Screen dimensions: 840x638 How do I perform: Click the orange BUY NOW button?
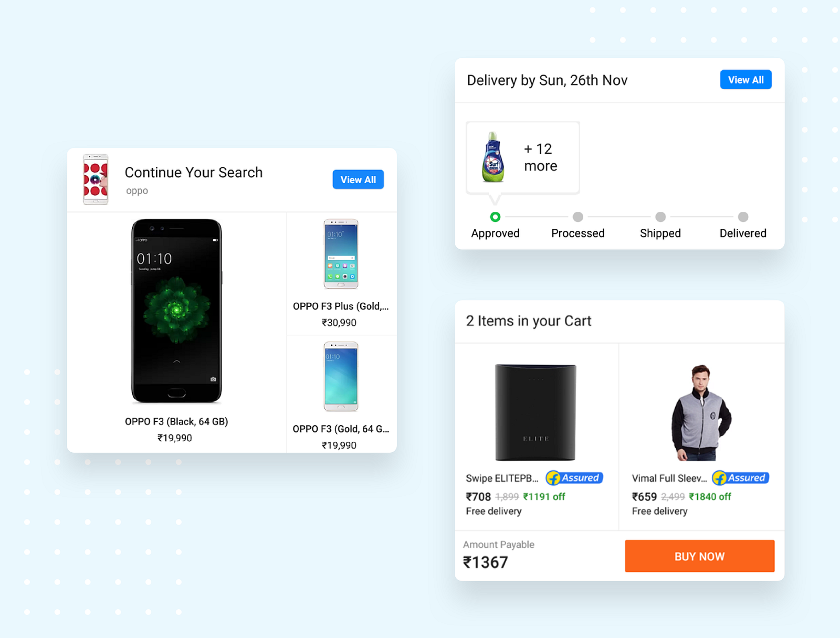point(699,556)
